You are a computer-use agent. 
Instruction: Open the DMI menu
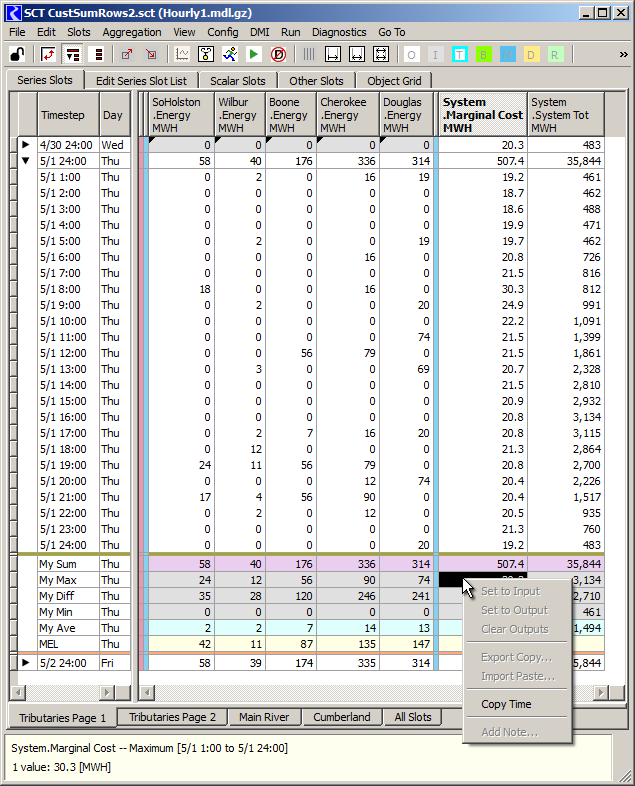(x=260, y=32)
